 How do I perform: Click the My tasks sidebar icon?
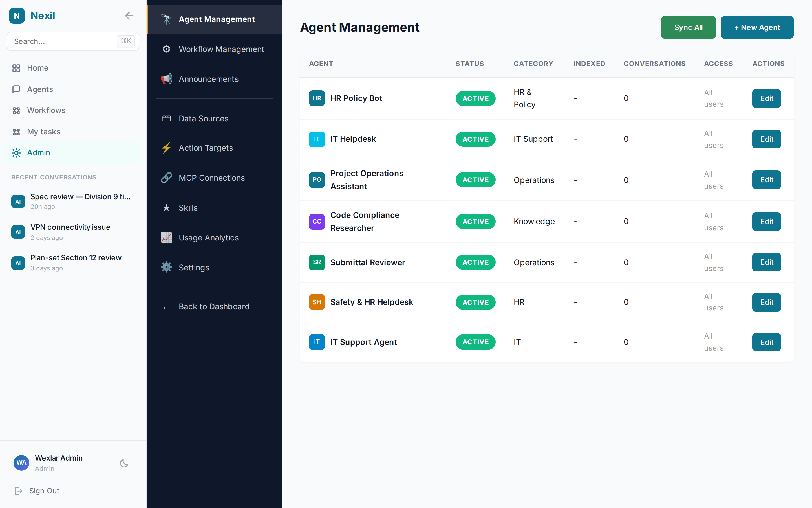pyautogui.click(x=16, y=132)
